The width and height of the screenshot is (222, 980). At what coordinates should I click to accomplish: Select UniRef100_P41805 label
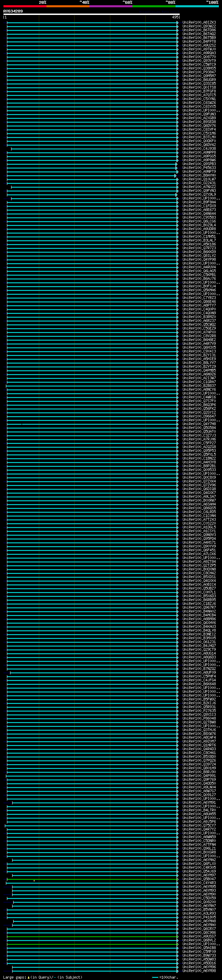199,917
